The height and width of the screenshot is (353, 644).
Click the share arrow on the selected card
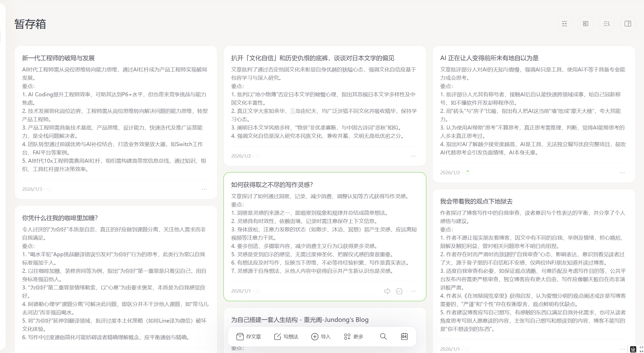(387, 291)
